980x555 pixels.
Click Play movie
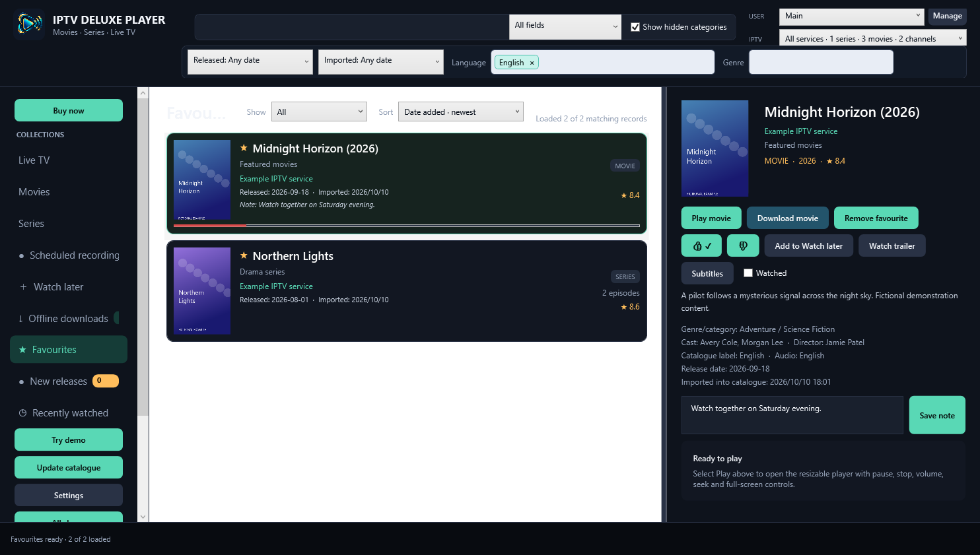pyautogui.click(x=711, y=218)
